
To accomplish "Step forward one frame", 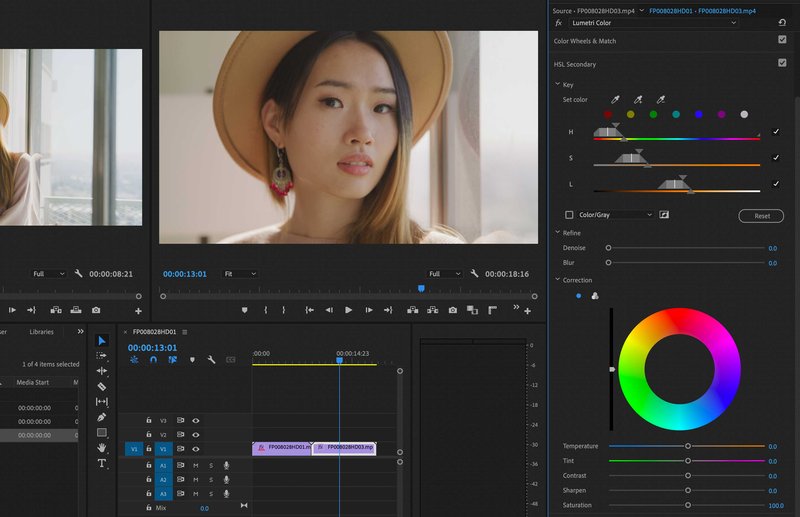I will [x=369, y=310].
